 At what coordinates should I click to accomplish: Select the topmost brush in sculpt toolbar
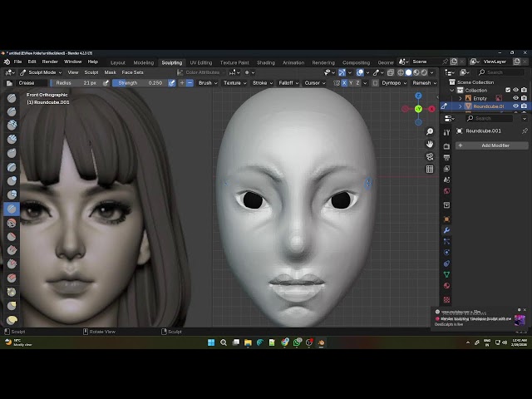[x=12, y=98]
